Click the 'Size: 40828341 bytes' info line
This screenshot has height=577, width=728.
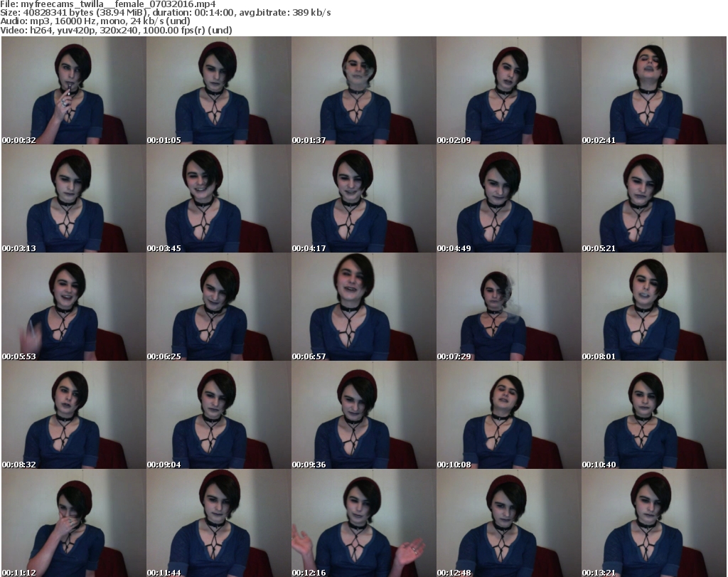click(165, 13)
